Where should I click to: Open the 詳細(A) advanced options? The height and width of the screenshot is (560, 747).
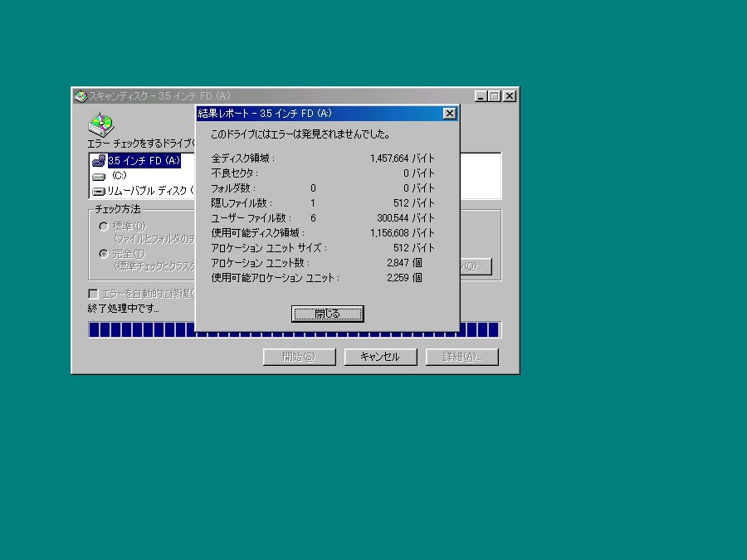coord(461,357)
